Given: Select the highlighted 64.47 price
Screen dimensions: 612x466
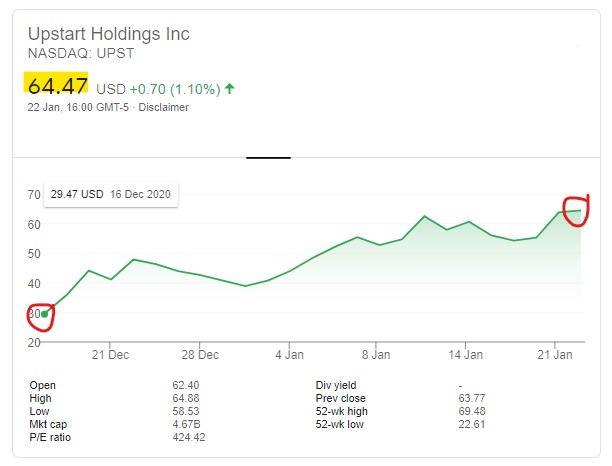Looking at the screenshot, I should pyautogui.click(x=56, y=87).
